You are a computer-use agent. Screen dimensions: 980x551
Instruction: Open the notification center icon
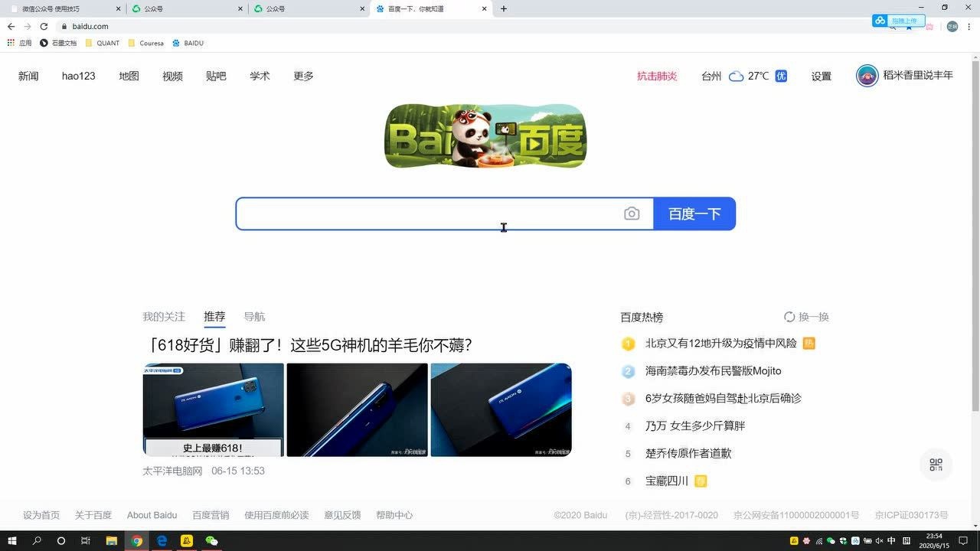(x=963, y=541)
